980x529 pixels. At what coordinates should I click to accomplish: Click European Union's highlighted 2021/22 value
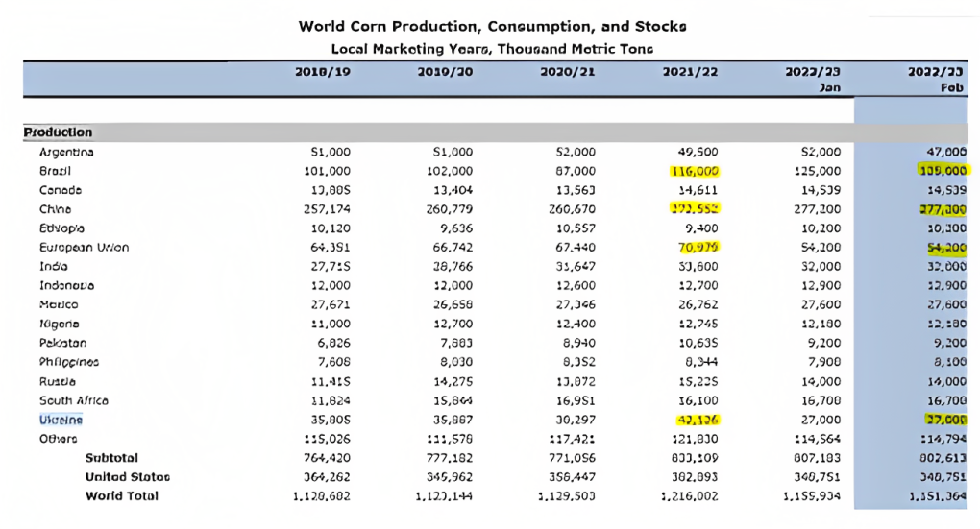click(x=698, y=248)
